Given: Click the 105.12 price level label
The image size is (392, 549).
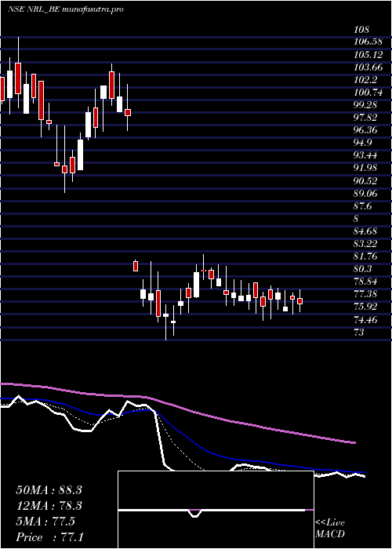Looking at the screenshot, I should (x=368, y=55).
